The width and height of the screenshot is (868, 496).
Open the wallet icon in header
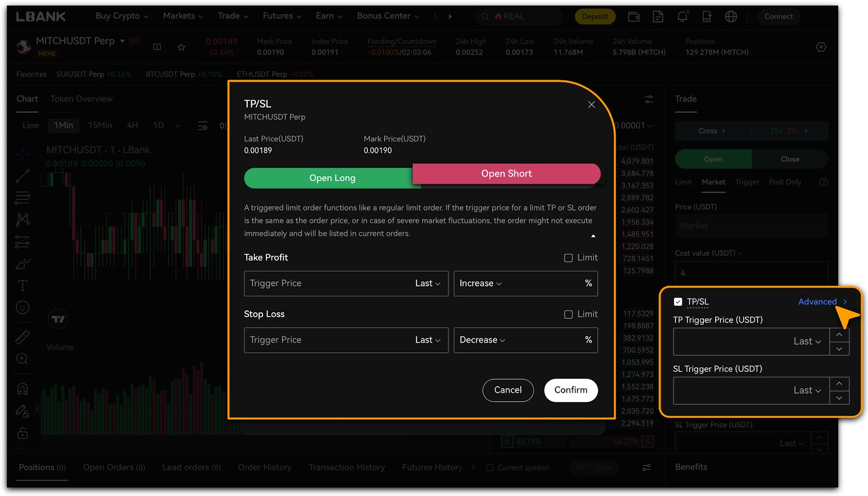pos(634,17)
